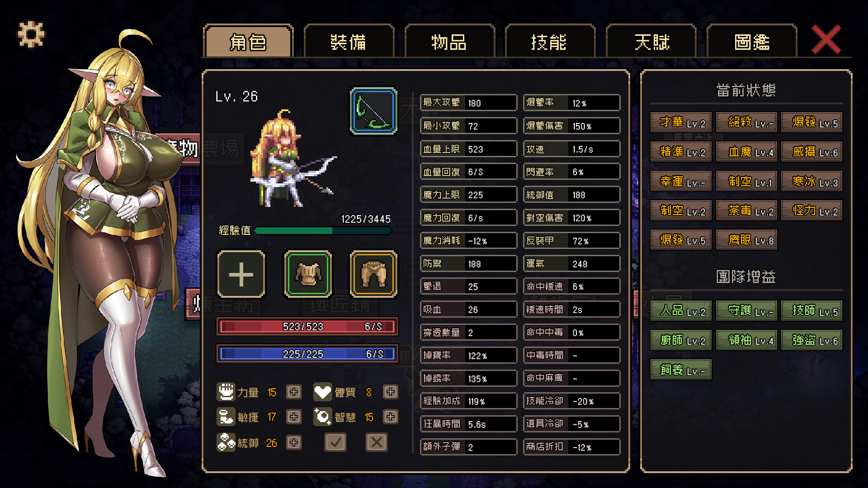This screenshot has width=868, height=488.
Task: Confirm stat allocation with the checkmark
Action: coord(335,442)
